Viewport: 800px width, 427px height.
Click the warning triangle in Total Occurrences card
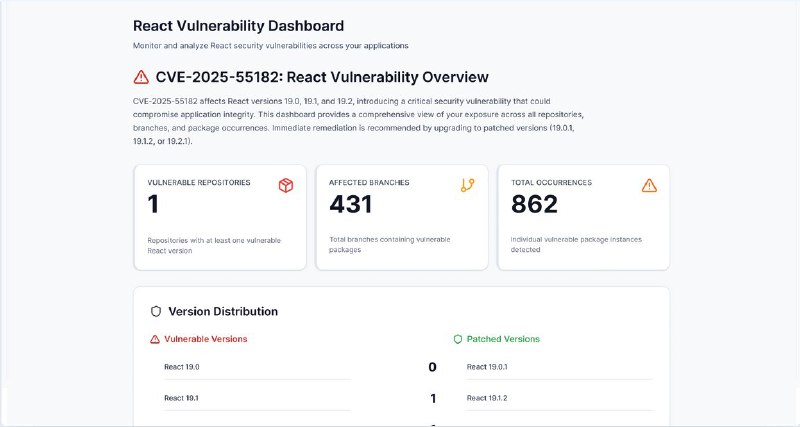click(x=649, y=185)
